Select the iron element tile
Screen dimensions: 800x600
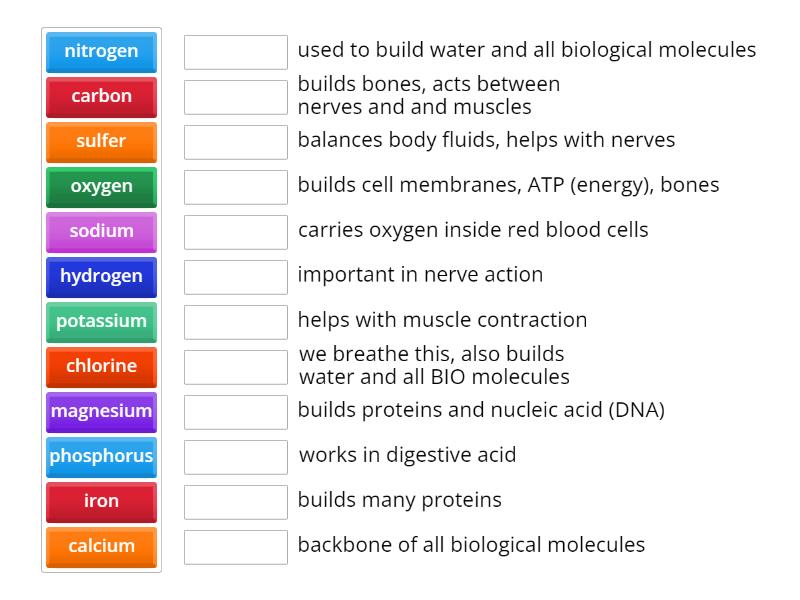coord(100,502)
